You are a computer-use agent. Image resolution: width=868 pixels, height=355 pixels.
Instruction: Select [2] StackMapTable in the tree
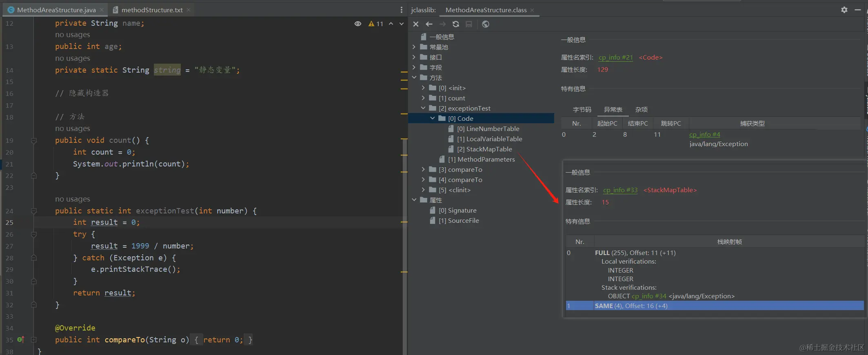tap(484, 149)
